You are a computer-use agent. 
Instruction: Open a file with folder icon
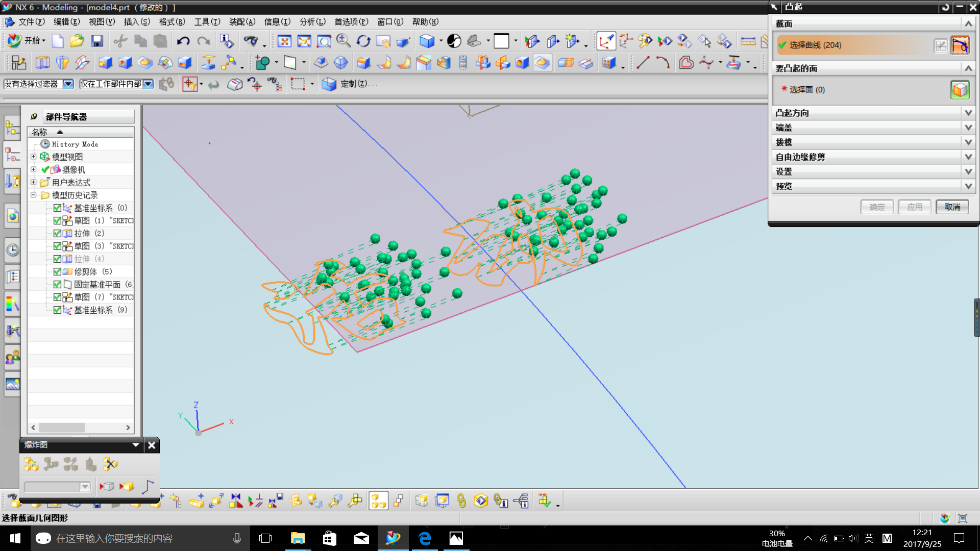(x=77, y=41)
